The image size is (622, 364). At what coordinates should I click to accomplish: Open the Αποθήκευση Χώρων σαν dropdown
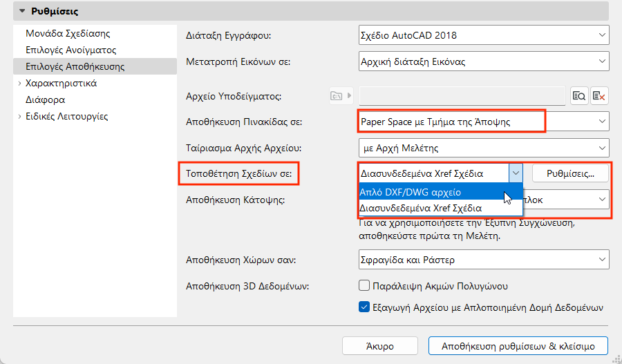click(x=484, y=260)
